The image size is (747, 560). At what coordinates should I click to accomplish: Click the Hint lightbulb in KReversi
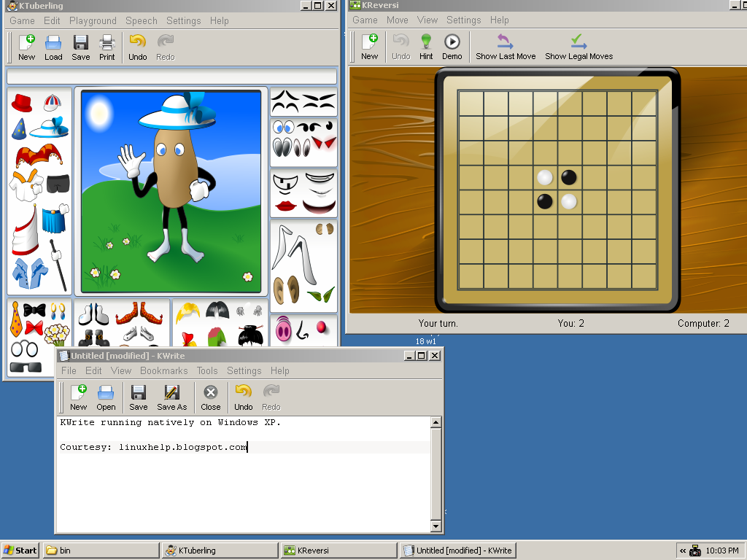426,47
